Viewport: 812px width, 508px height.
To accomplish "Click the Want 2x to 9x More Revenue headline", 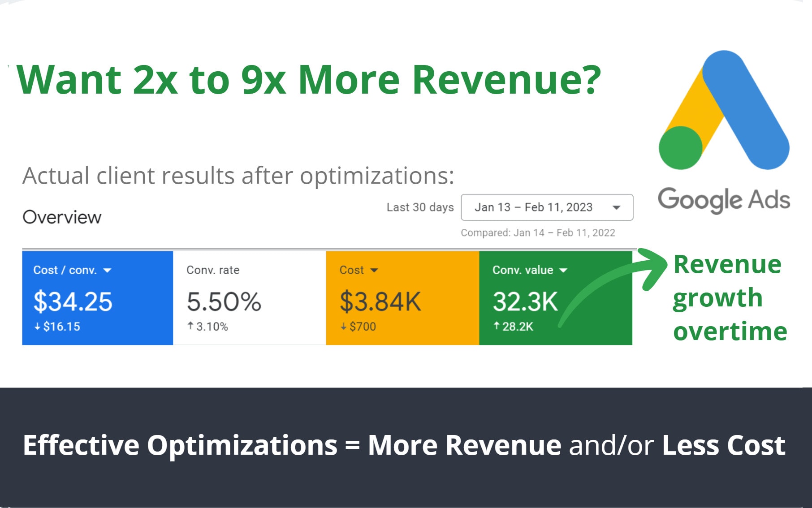I will click(309, 80).
